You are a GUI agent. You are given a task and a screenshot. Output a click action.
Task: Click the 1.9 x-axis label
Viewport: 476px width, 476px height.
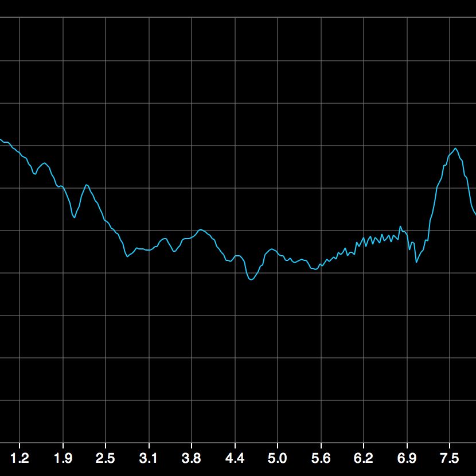coord(63,458)
